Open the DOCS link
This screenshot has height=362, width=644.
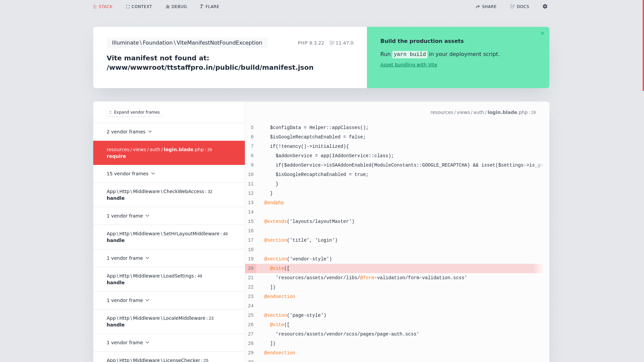tap(520, 7)
